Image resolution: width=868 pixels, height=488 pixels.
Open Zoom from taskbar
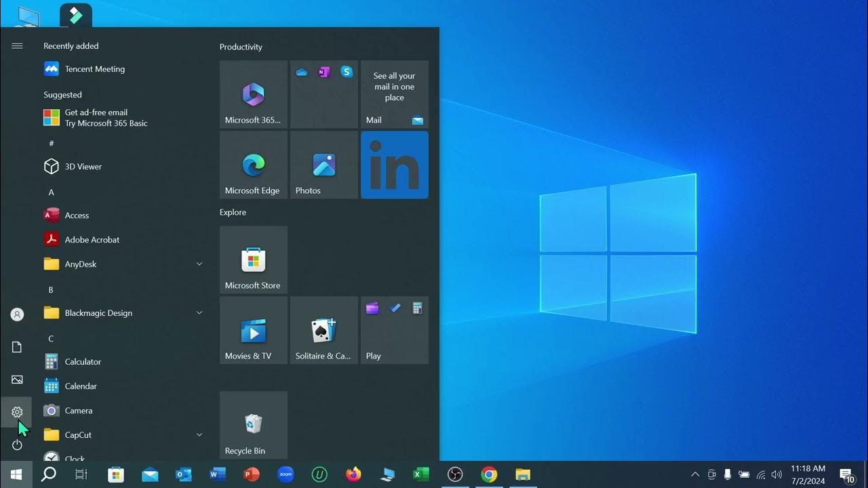tap(285, 474)
